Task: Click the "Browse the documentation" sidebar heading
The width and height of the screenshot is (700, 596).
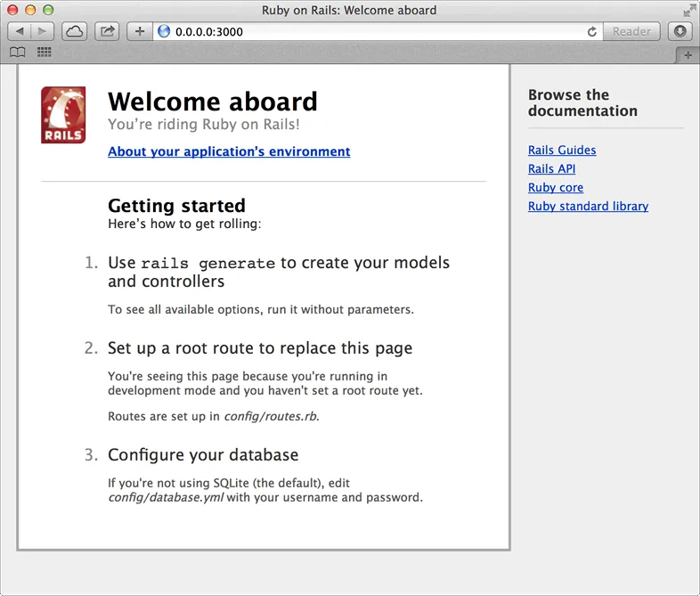Action: pyautogui.click(x=582, y=102)
